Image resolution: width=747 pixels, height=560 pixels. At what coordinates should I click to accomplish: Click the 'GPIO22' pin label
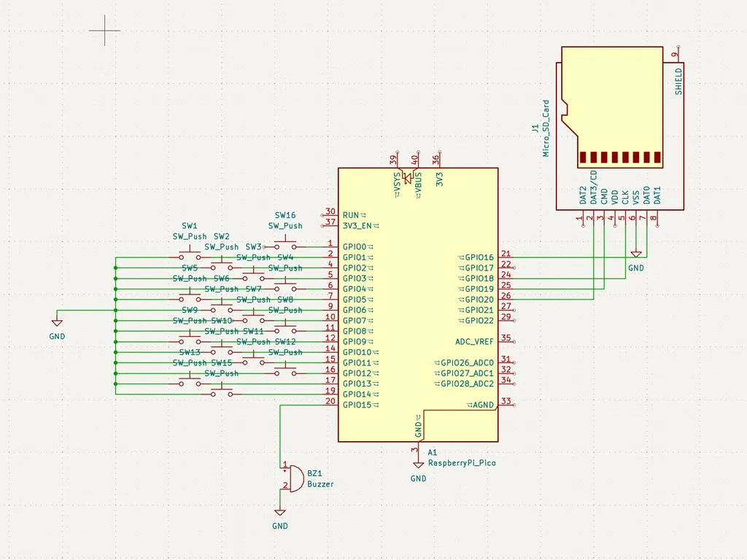tap(479, 321)
